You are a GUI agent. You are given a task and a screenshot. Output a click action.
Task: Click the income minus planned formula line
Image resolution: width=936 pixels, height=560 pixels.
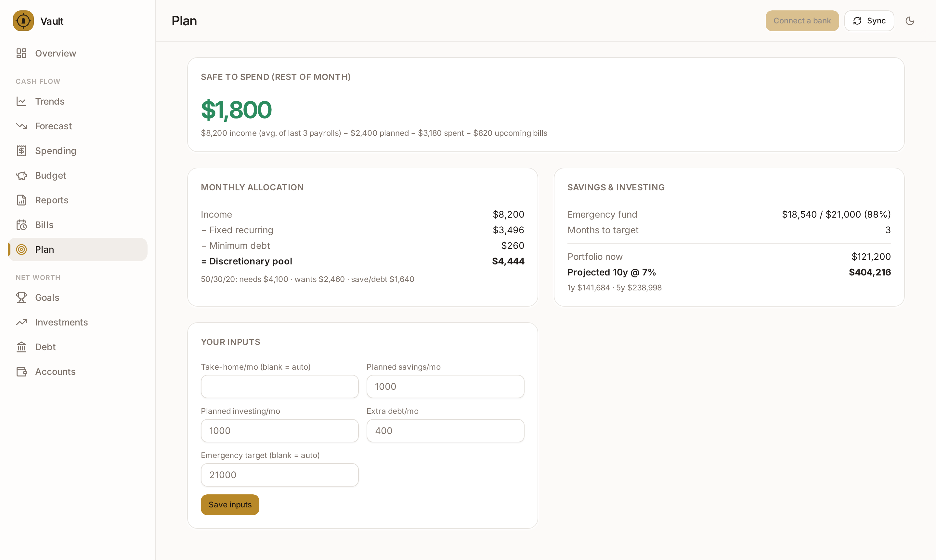click(374, 133)
